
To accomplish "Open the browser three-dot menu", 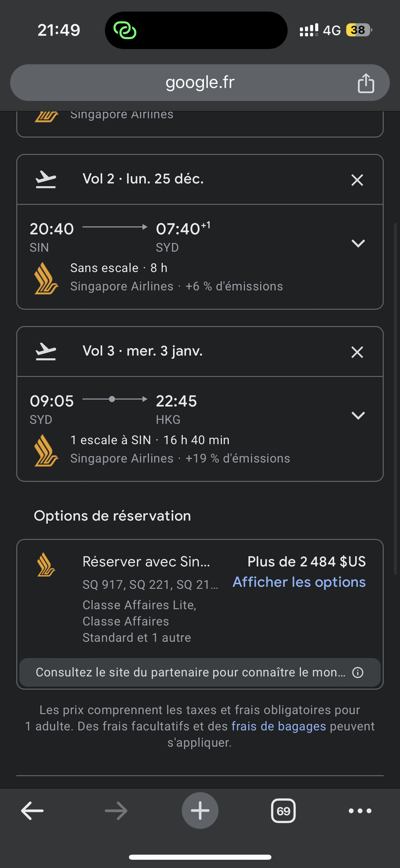I will coord(360,811).
